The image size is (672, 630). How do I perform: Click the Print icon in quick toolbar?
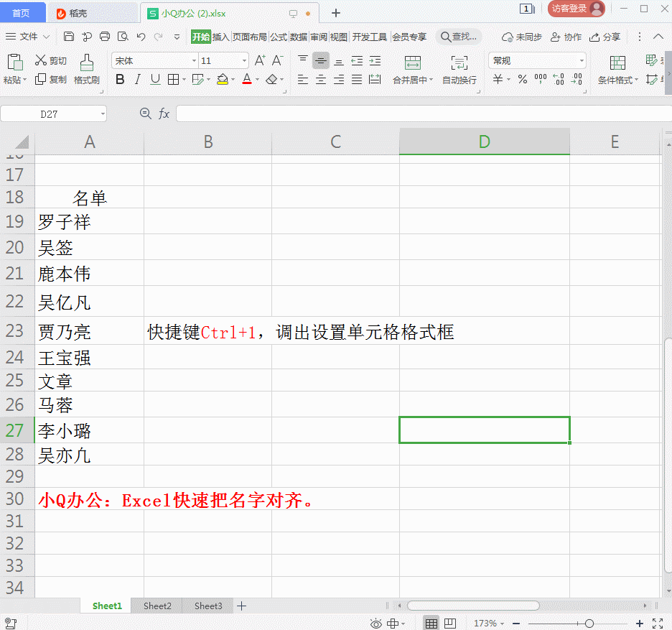point(105,37)
